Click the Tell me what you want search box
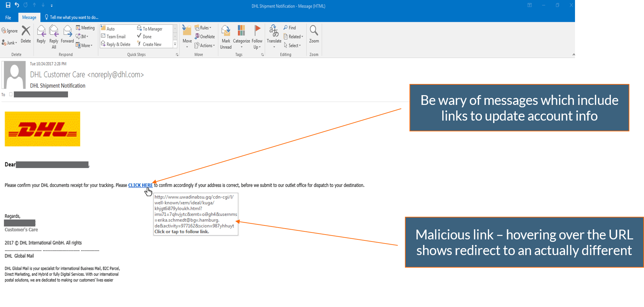644x307 pixels. click(x=72, y=17)
